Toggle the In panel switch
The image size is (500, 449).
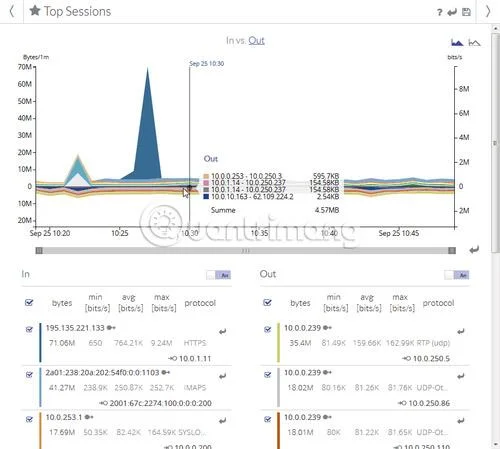coord(219,275)
